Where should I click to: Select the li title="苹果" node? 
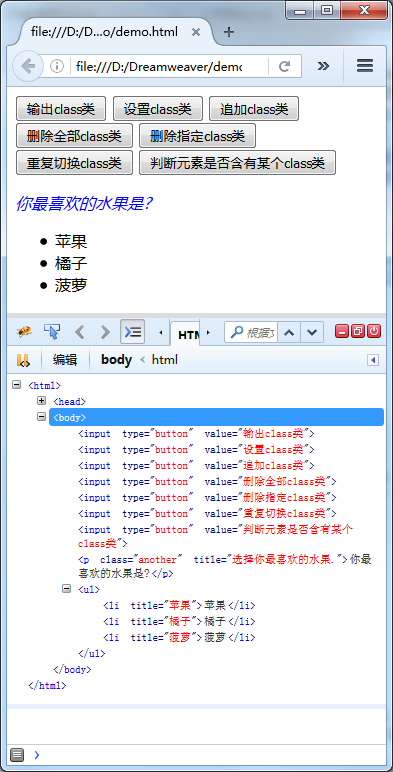coord(179,605)
